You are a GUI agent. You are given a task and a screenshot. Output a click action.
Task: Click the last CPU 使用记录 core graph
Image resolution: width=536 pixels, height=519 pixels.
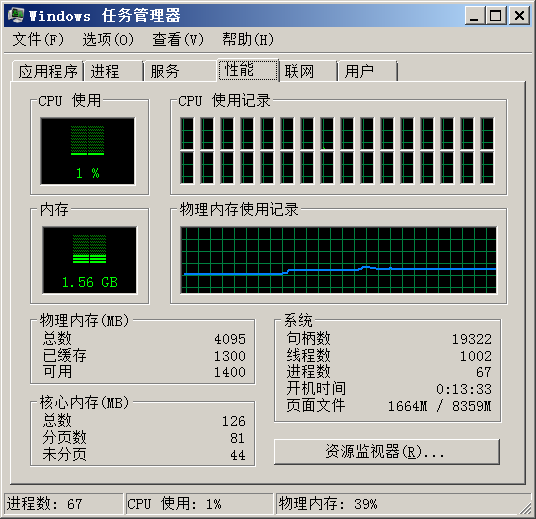[487, 151]
